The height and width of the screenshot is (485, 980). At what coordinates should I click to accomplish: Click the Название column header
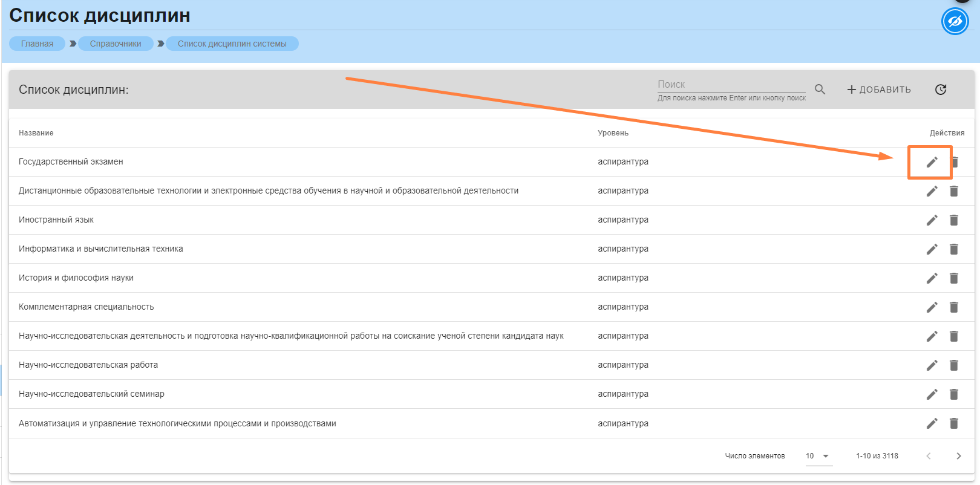tap(36, 133)
